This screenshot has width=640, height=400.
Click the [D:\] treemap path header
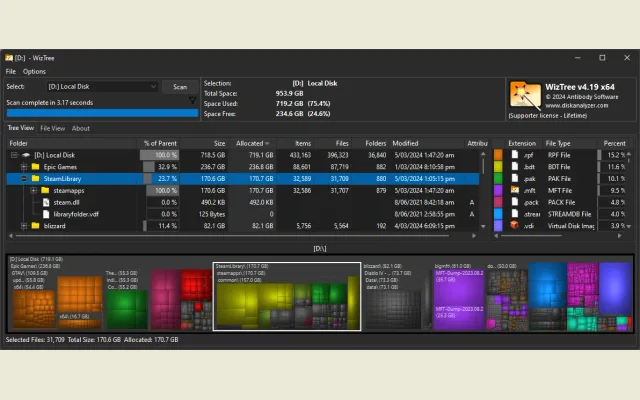pos(320,248)
